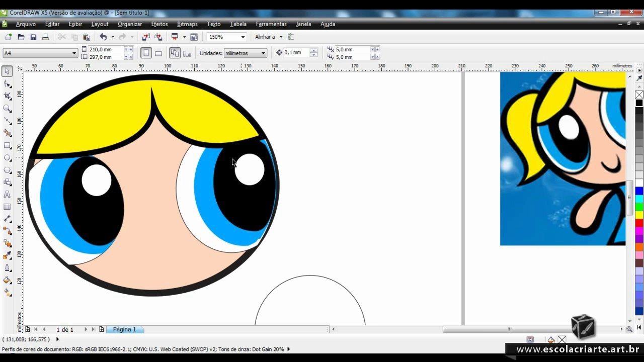644x362 pixels.
Task: Select the Fill bucket tool
Action: click(8, 280)
